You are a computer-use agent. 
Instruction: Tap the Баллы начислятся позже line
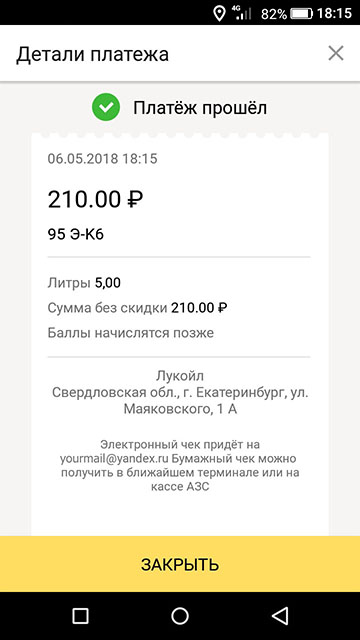[131, 333]
